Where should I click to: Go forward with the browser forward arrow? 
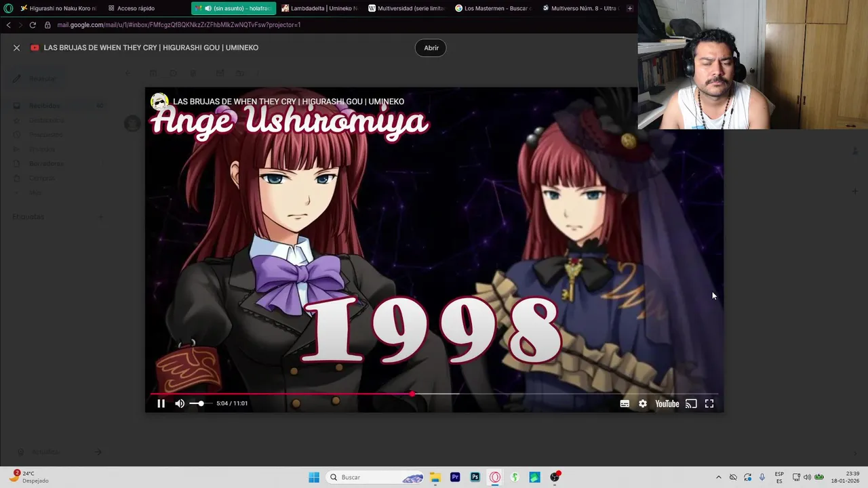coord(20,25)
